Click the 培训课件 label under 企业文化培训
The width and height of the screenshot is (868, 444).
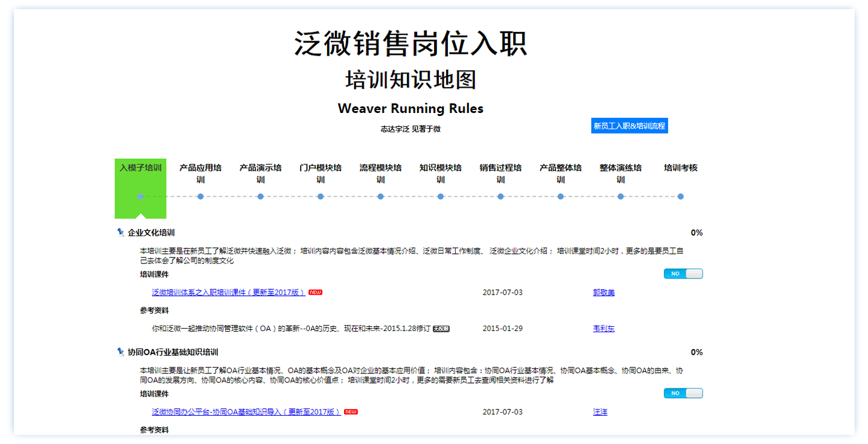tap(155, 274)
